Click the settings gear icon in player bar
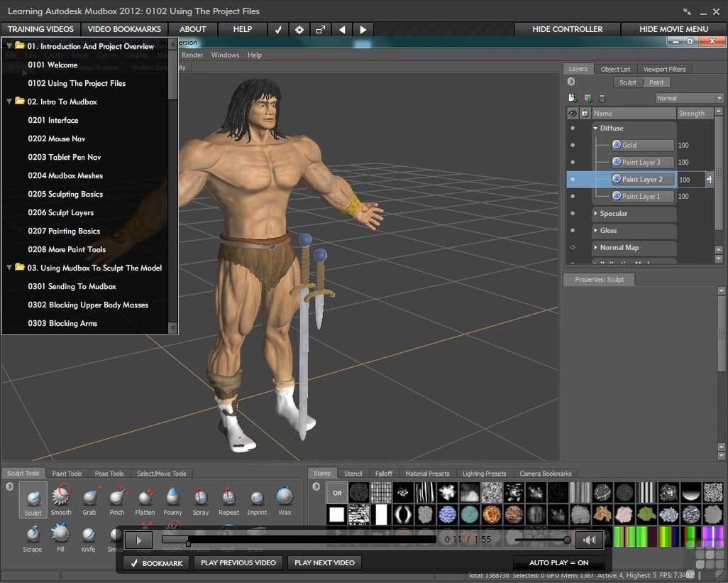Screen dimensions: 728x583 tap(299, 29)
